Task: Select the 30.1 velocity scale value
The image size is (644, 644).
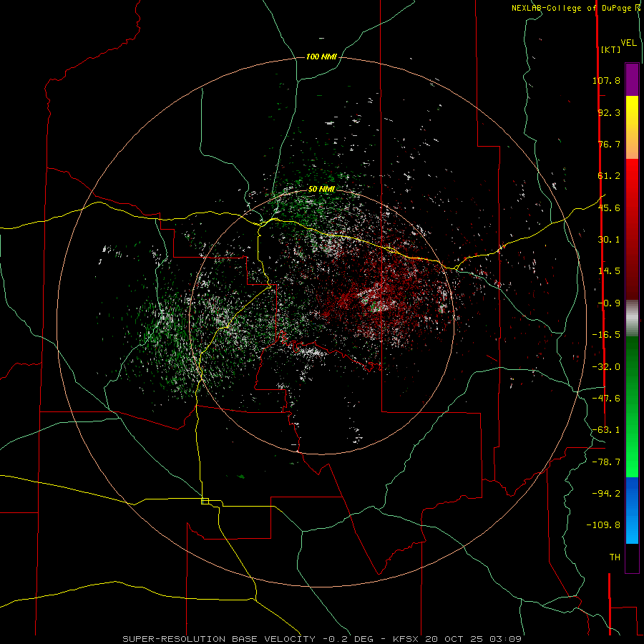Action: coord(609,240)
